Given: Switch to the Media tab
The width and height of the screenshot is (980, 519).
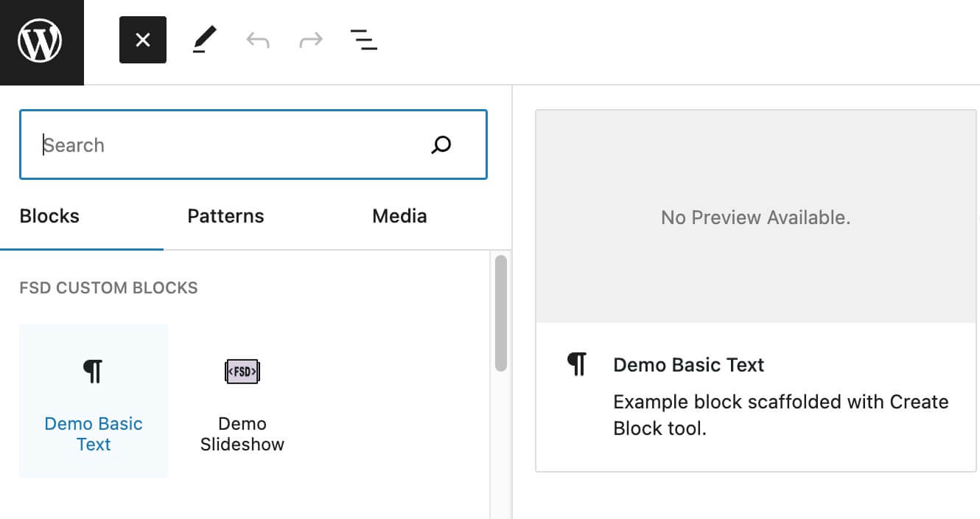Looking at the screenshot, I should tap(398, 216).
